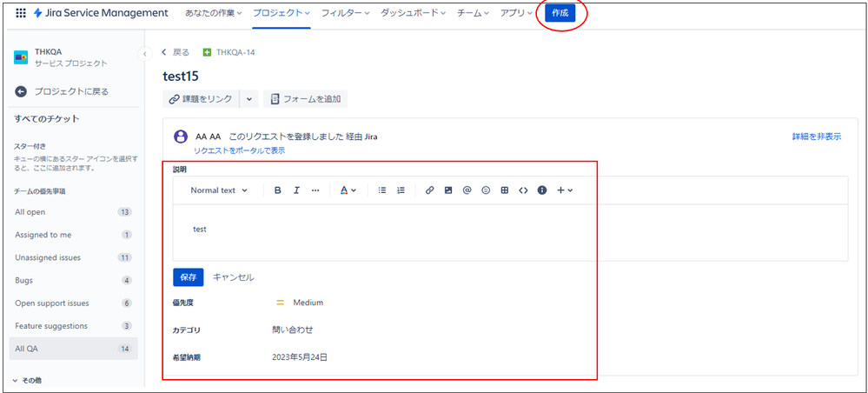This screenshot has width=868, height=393.
Task: Open the プロジェクト menu
Action: (282, 13)
